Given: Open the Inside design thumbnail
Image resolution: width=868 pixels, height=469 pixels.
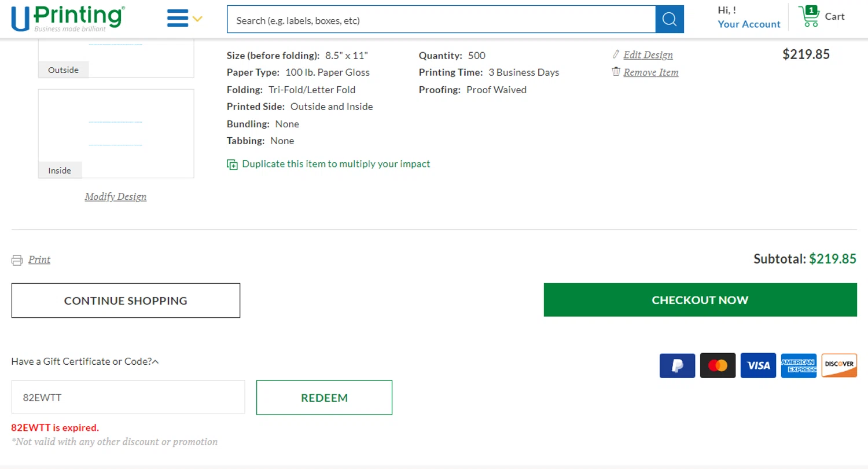Looking at the screenshot, I should click(116, 133).
